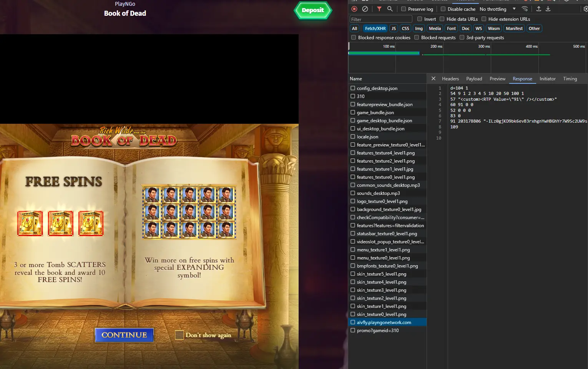
Task: Open the No throttling dropdown
Action: pyautogui.click(x=497, y=9)
